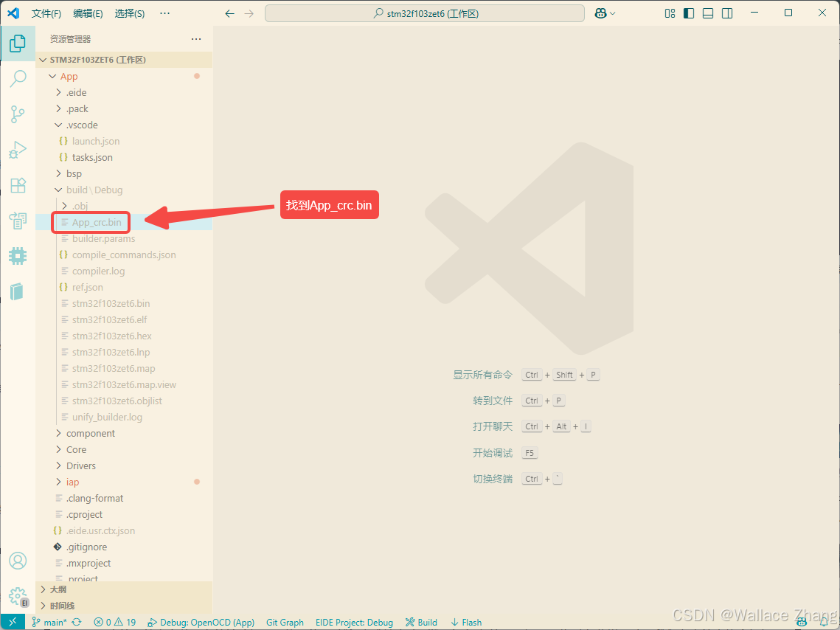Open the 文件(F) menu

(x=46, y=13)
